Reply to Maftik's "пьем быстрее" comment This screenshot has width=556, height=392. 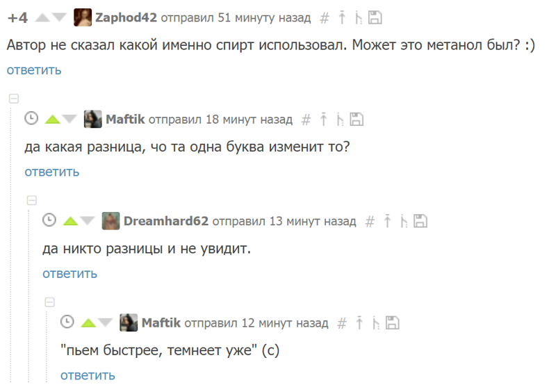click(88, 375)
